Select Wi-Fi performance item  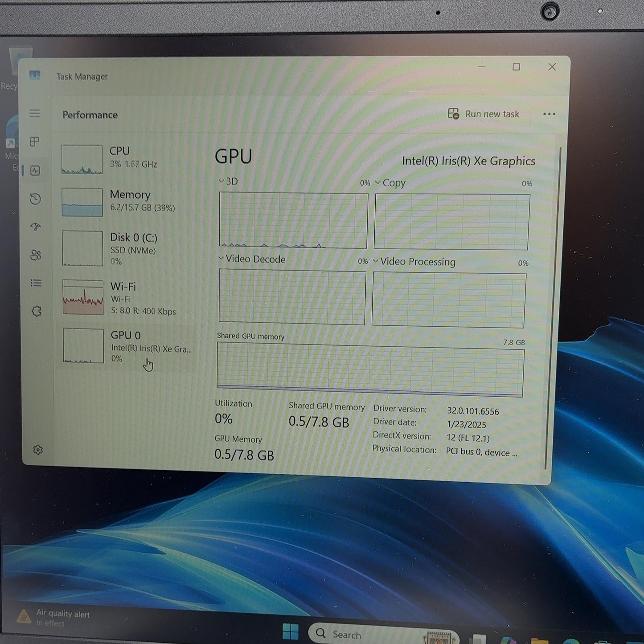129,298
